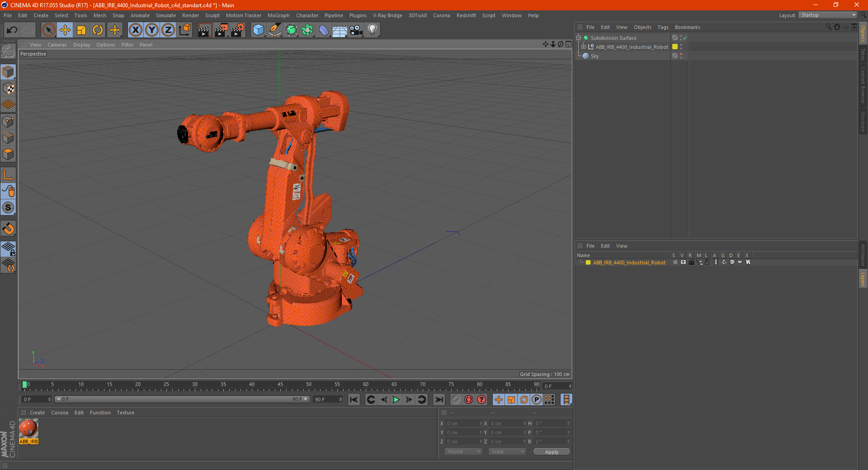Render to Picture Viewer

[221, 30]
